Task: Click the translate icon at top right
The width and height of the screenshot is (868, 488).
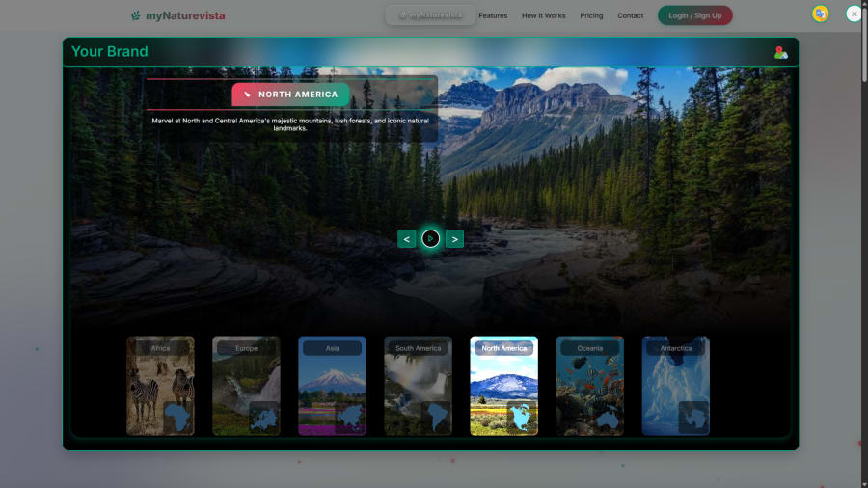Action: tap(821, 14)
